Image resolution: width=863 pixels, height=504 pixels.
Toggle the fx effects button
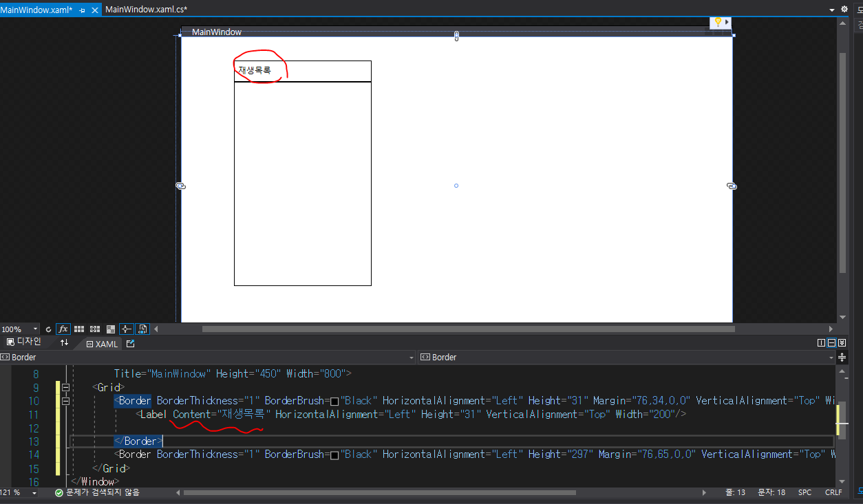63,329
